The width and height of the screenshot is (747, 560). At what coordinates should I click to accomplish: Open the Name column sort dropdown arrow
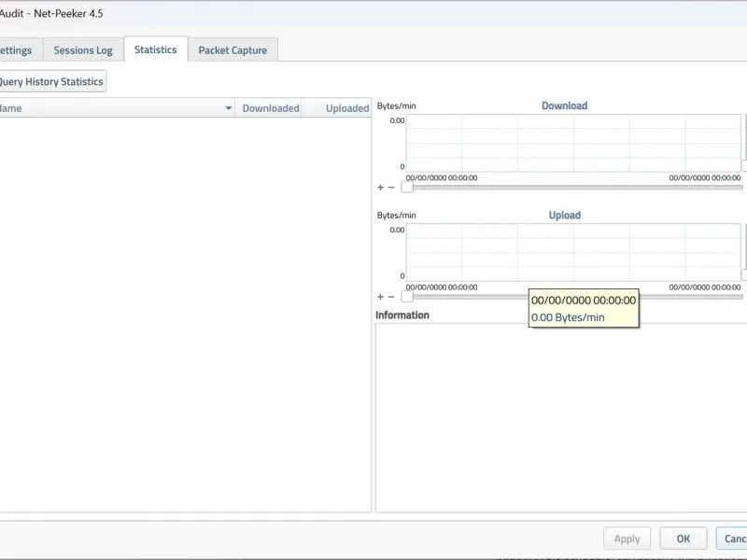pyautogui.click(x=229, y=108)
